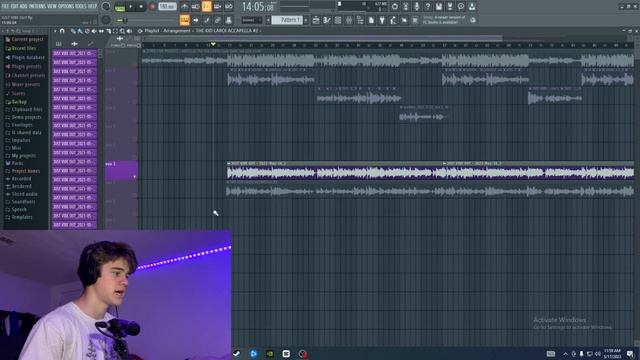The width and height of the screenshot is (640, 360).
Task: Toggle the metronome
Action: [x=184, y=7]
